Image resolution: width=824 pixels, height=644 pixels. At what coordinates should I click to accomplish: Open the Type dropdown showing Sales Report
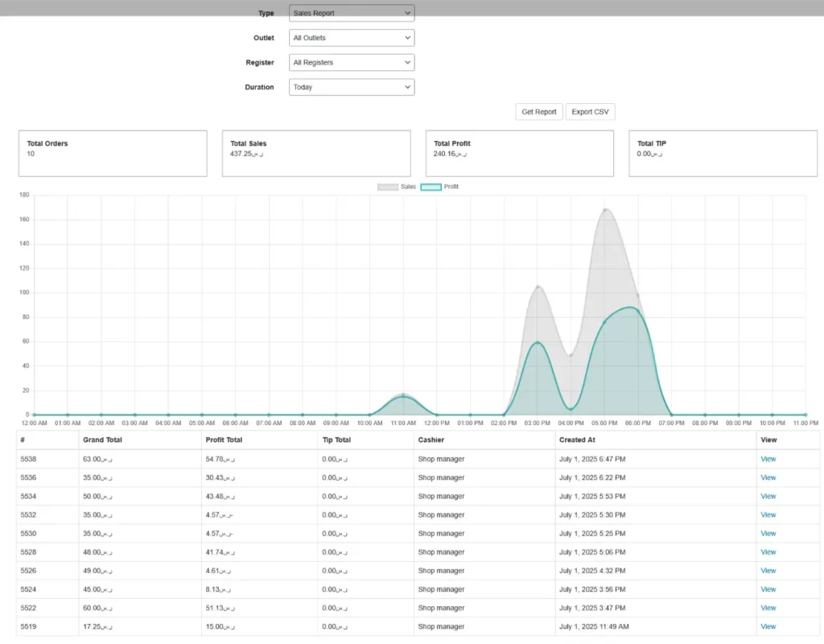pos(352,13)
